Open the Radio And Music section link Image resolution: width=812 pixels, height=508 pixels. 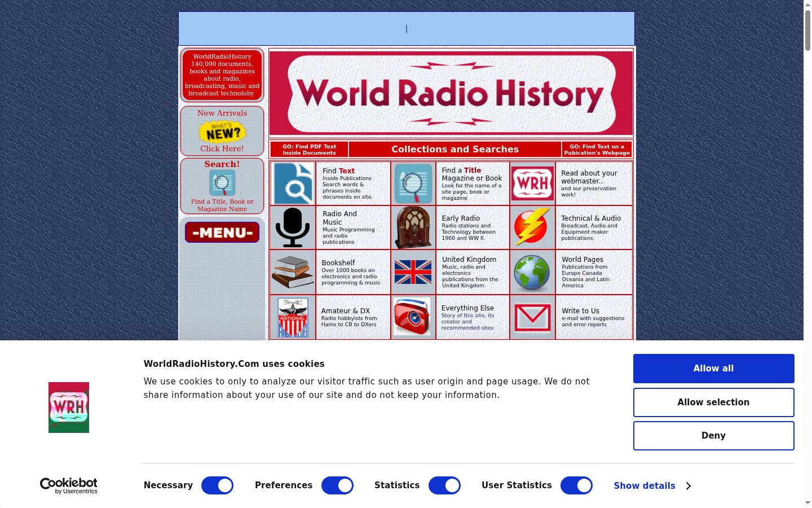click(348, 227)
